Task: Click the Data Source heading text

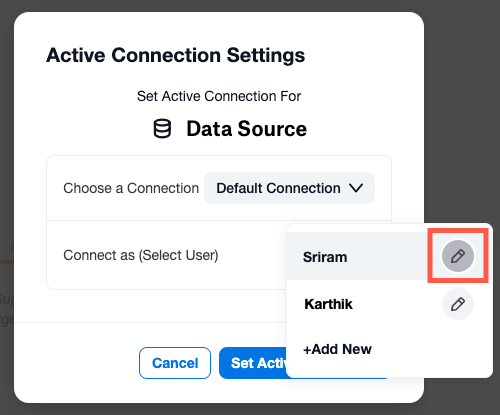Action: coord(246,129)
